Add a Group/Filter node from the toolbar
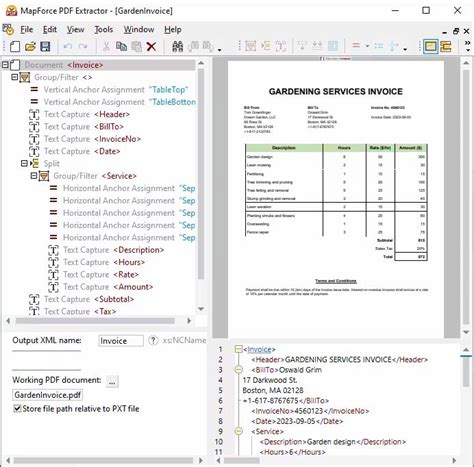Image resolution: width=474 pixels, height=467 pixels. coord(250,46)
